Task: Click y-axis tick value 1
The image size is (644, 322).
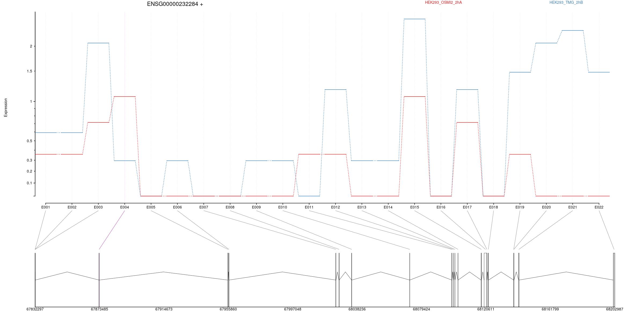Action: point(31,101)
